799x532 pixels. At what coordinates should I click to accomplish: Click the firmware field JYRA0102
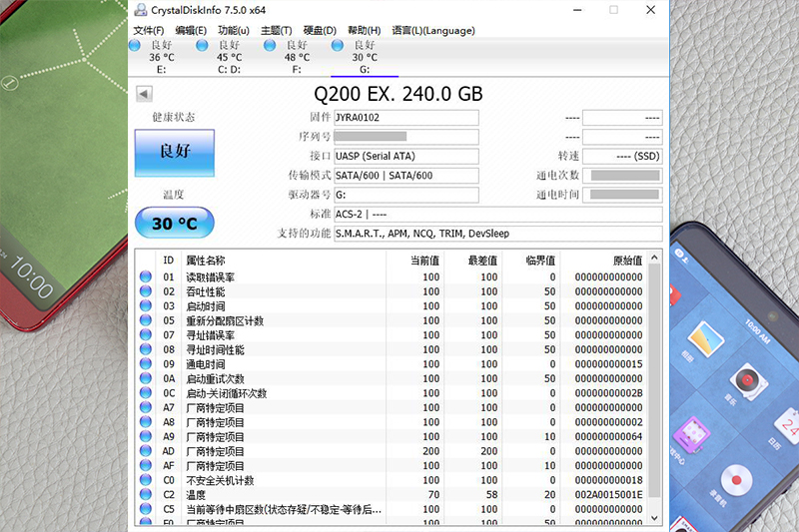coord(406,118)
